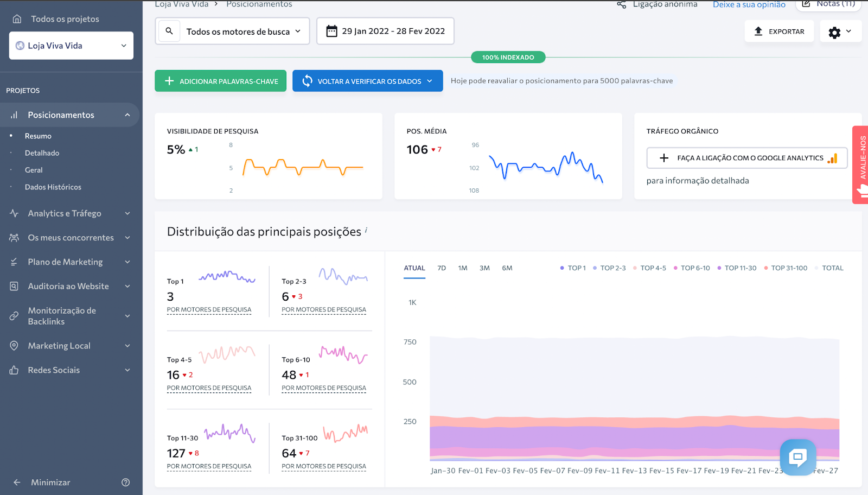The height and width of the screenshot is (495, 868).
Task: Toggle TOP 11-30 legend series
Action: pos(737,268)
